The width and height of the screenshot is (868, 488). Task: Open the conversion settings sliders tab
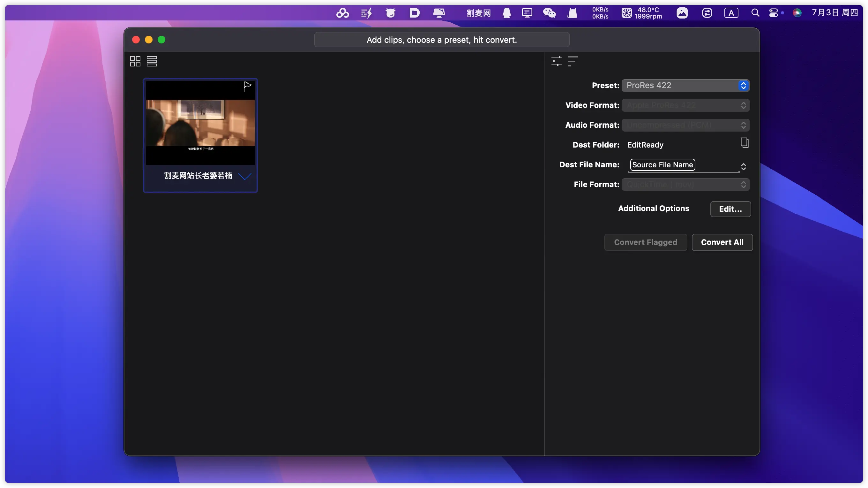(x=556, y=61)
